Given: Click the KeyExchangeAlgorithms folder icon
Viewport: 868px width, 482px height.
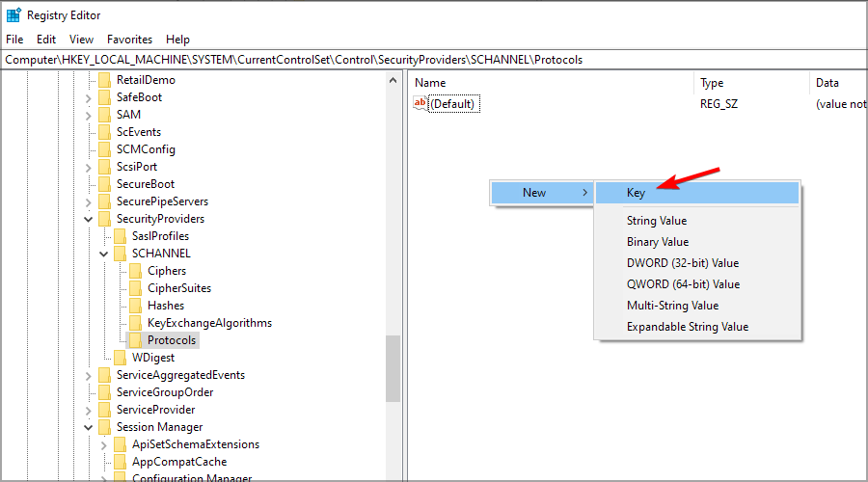Looking at the screenshot, I should (136, 323).
